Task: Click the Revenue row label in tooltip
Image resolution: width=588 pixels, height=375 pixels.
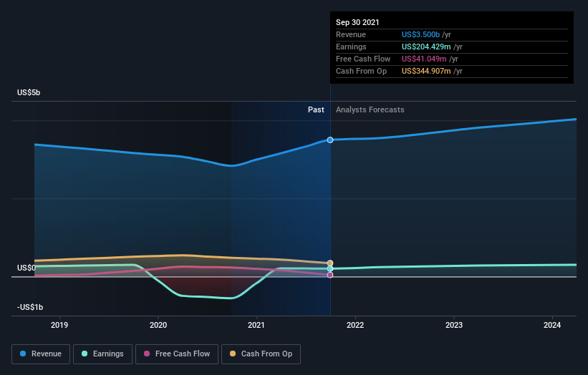Action: pyautogui.click(x=351, y=34)
